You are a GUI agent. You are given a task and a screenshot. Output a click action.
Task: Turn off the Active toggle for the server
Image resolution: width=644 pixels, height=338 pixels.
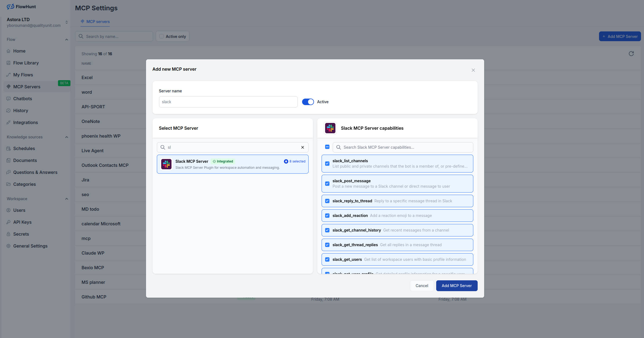(308, 102)
